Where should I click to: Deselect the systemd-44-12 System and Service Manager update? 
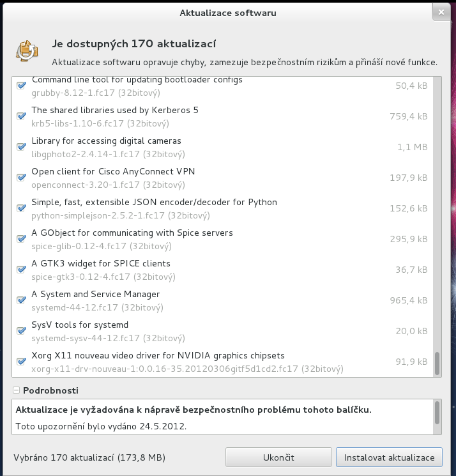tap(21, 300)
